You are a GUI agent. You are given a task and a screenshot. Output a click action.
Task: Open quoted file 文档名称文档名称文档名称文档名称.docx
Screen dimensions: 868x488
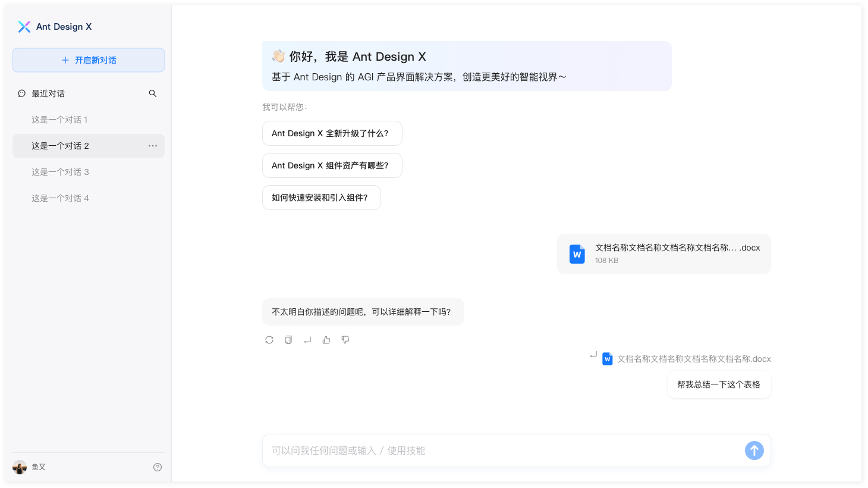pyautogui.click(x=694, y=359)
